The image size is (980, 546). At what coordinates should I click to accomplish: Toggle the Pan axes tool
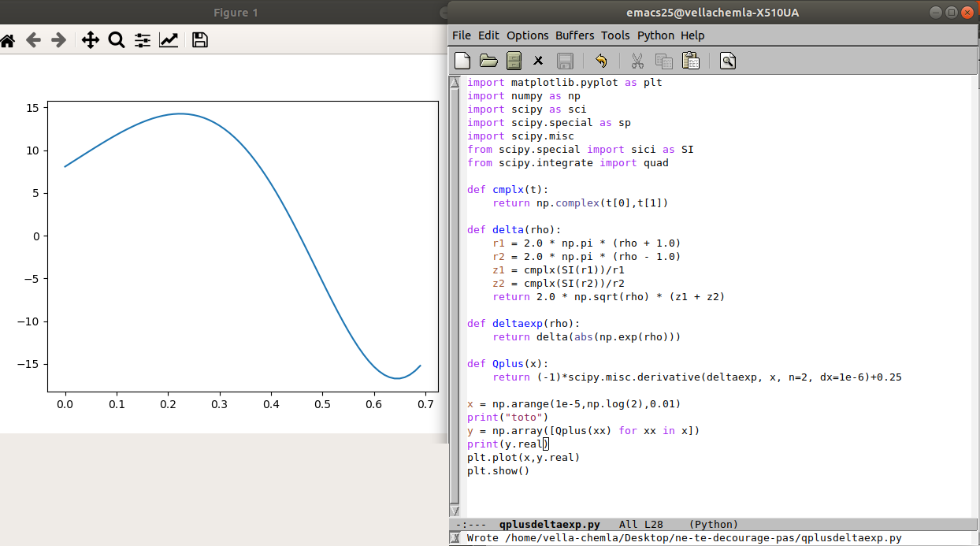pos(91,40)
